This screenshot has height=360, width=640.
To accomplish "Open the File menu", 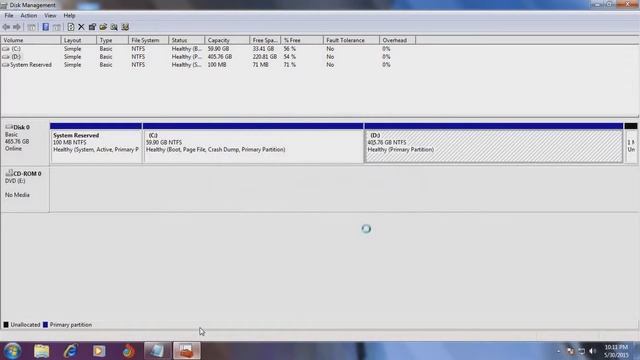I will tap(9, 16).
